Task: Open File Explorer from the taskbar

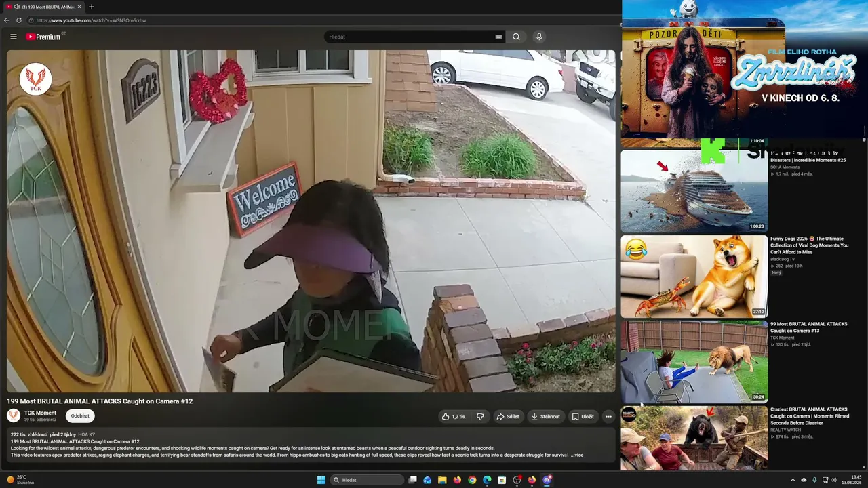Action: (442, 480)
